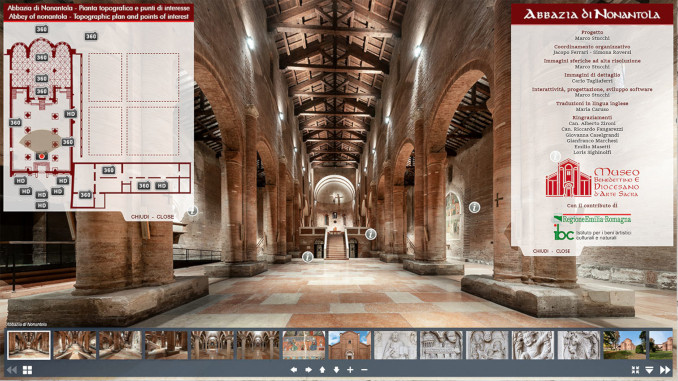Viewport: 678px width, 381px height.
Task: Select the brick facade exterior thumbnail
Action: click(x=350, y=345)
